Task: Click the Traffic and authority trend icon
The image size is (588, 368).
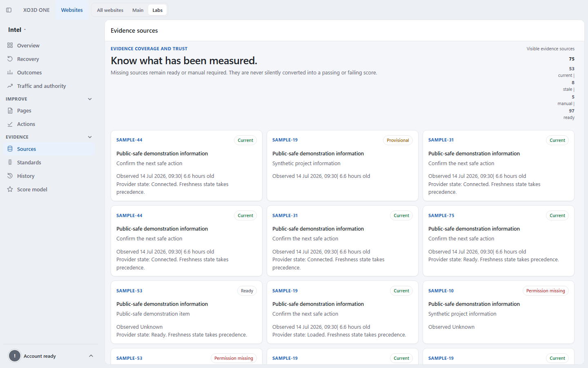Action: [x=10, y=86]
